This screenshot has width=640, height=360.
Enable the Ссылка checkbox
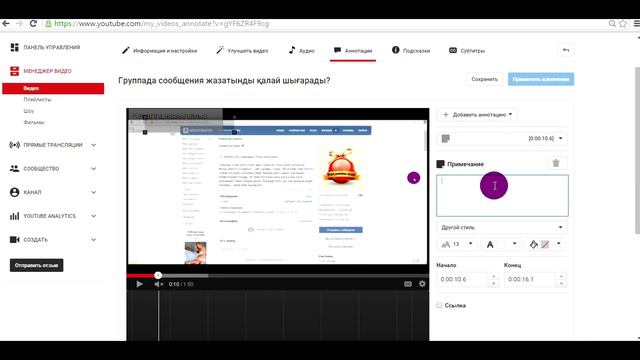tap(439, 305)
